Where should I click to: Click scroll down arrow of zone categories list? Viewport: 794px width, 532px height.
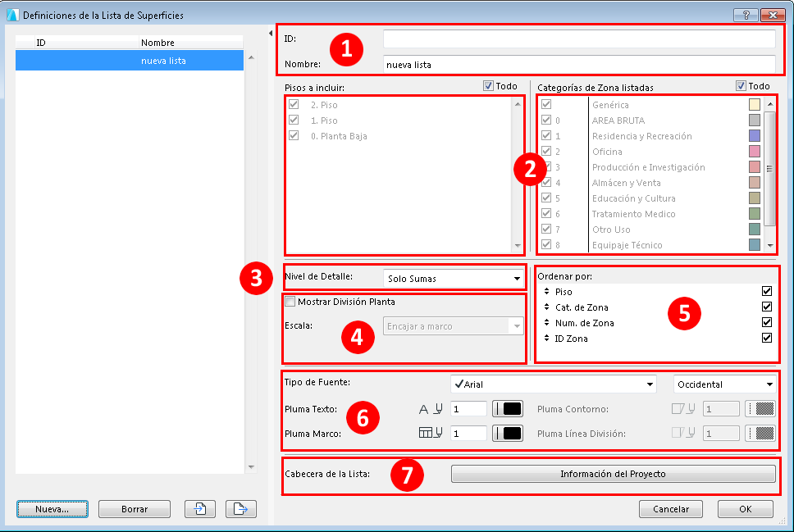click(770, 245)
